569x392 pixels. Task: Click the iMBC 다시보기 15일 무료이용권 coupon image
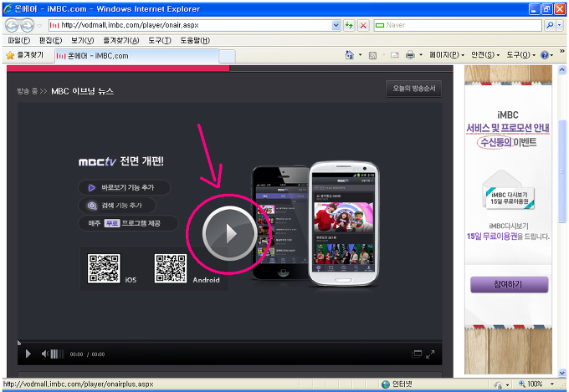[508, 190]
